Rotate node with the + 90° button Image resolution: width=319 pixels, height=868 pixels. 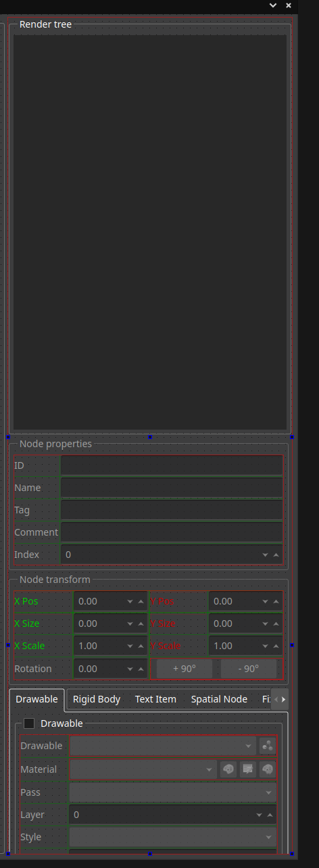184,669
